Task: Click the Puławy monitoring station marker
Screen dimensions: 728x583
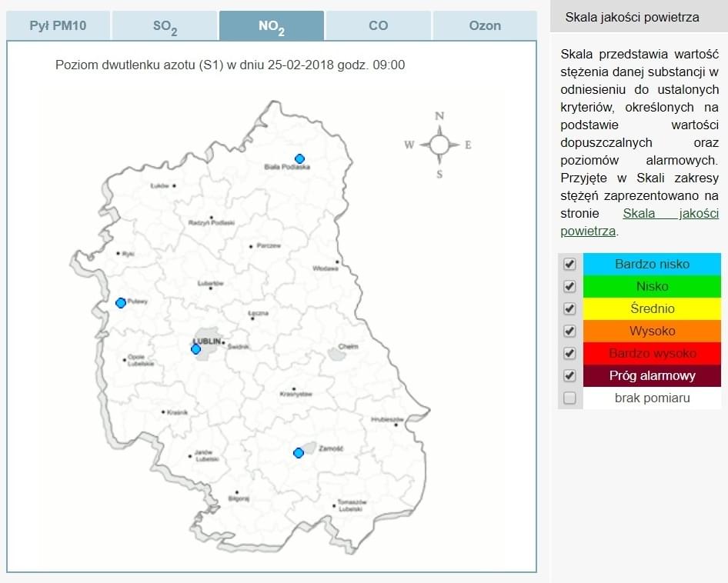Action: pyautogui.click(x=121, y=303)
